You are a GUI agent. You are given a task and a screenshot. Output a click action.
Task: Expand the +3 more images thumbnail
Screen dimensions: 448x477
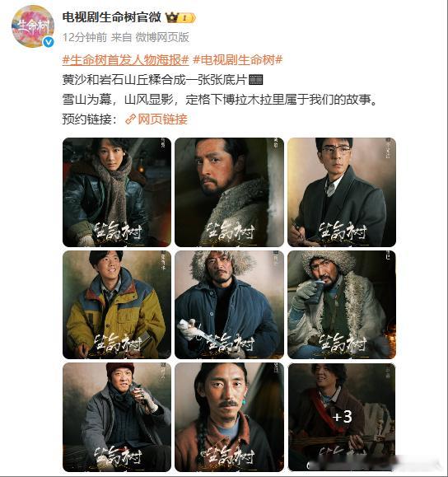[x=342, y=418]
